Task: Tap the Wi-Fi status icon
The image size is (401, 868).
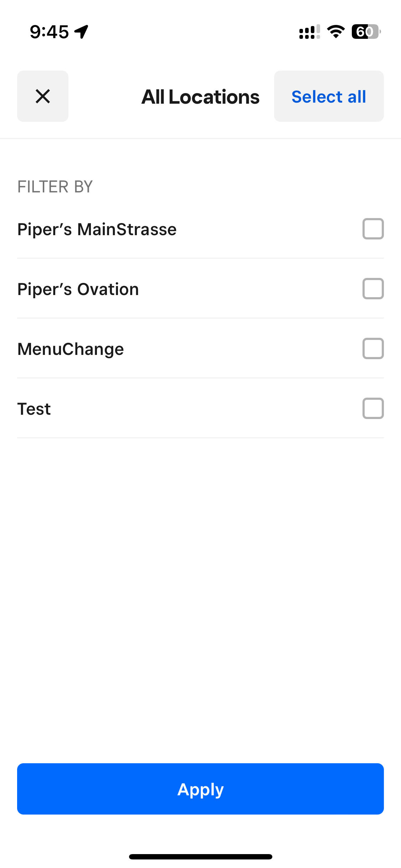Action: [x=336, y=32]
